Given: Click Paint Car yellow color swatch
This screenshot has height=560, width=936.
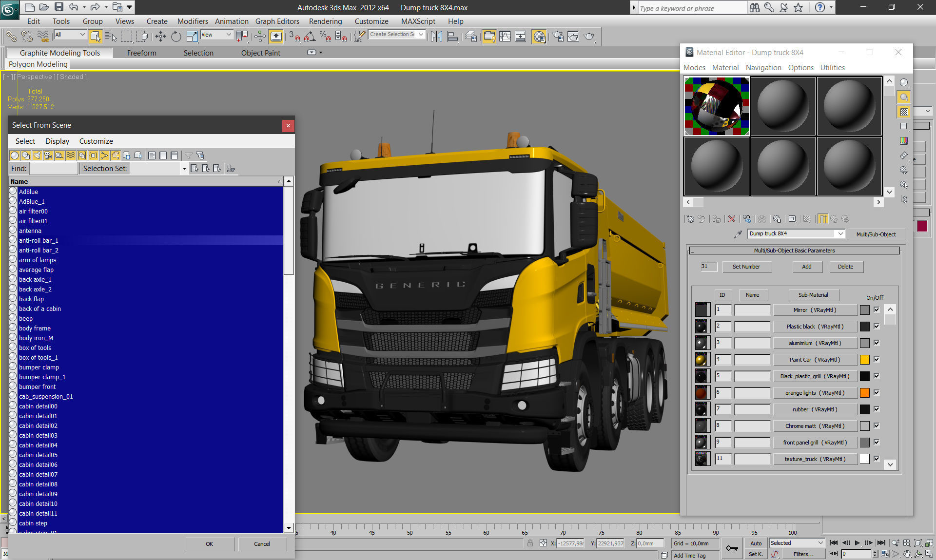Looking at the screenshot, I should [x=865, y=360].
